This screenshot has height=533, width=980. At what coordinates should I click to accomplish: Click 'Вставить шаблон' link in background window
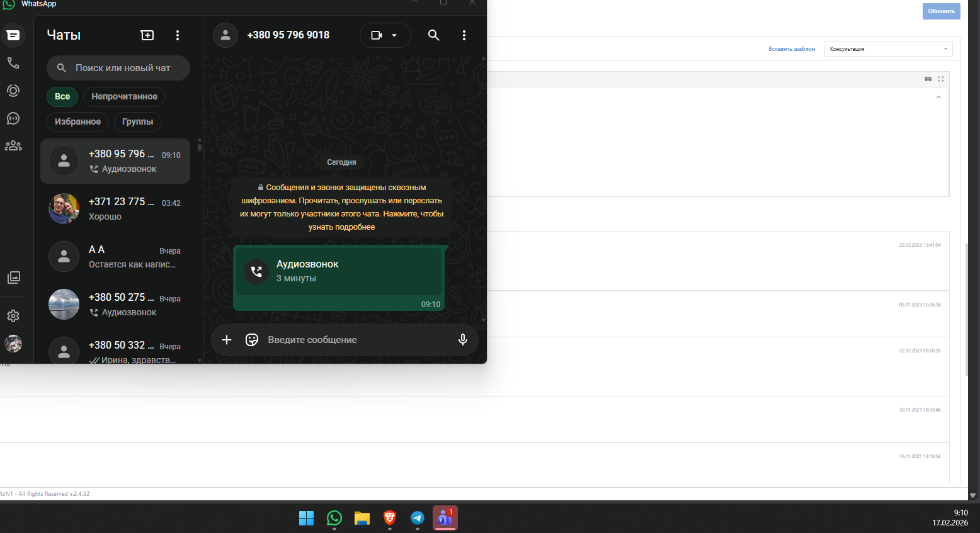point(792,49)
